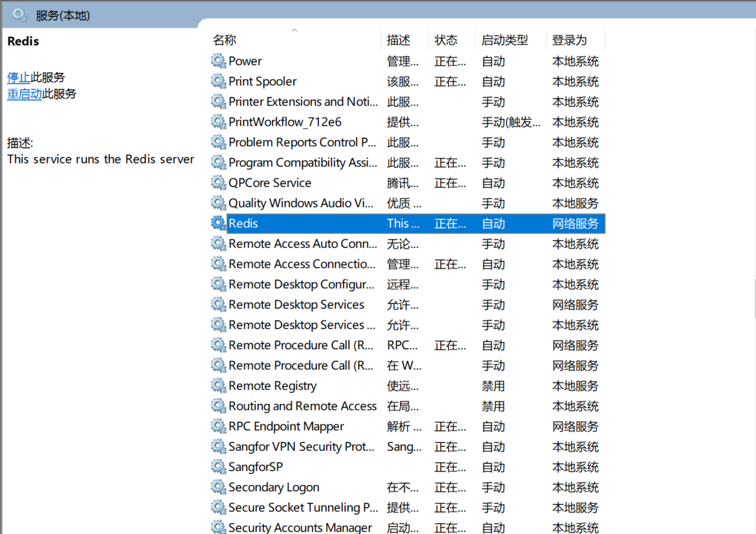The image size is (756, 534).
Task: Click the QPCore Service gear icon
Action: pos(218,183)
